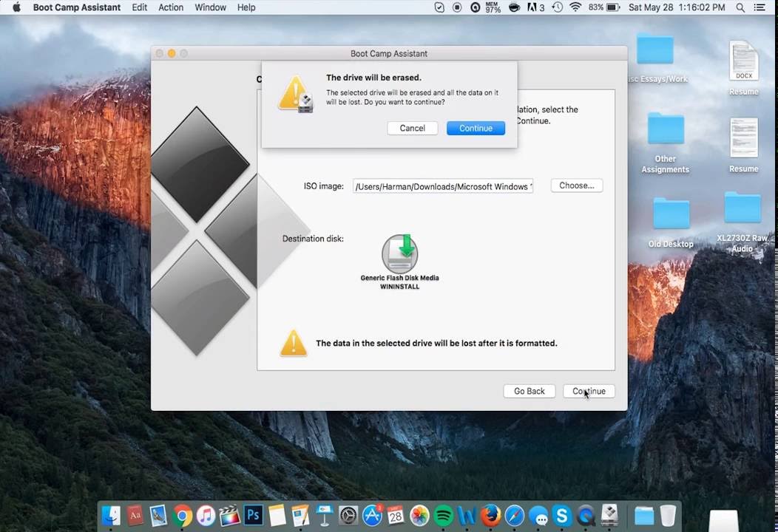Open the Help menu
The image size is (778, 532).
click(x=246, y=7)
